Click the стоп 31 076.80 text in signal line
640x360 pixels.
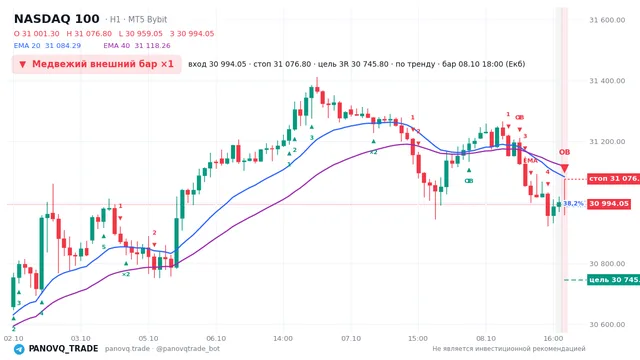pyautogui.click(x=282, y=64)
